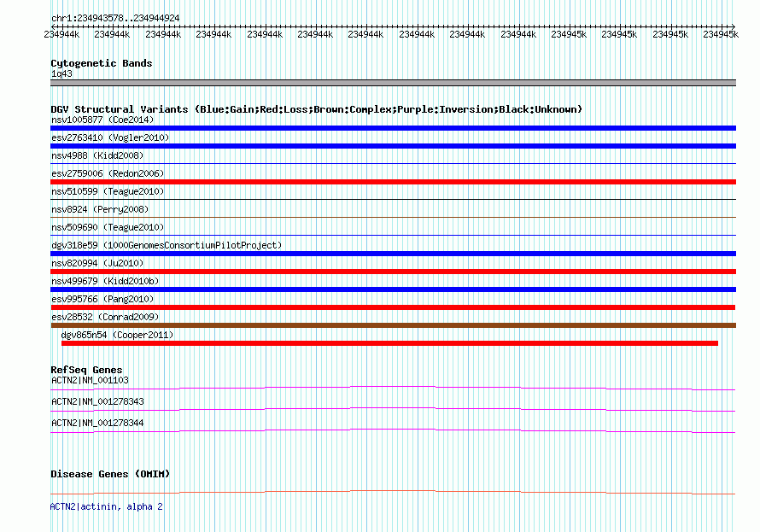
Task: Open variant nsv4988 (Kidd2008) label
Action: (97, 155)
